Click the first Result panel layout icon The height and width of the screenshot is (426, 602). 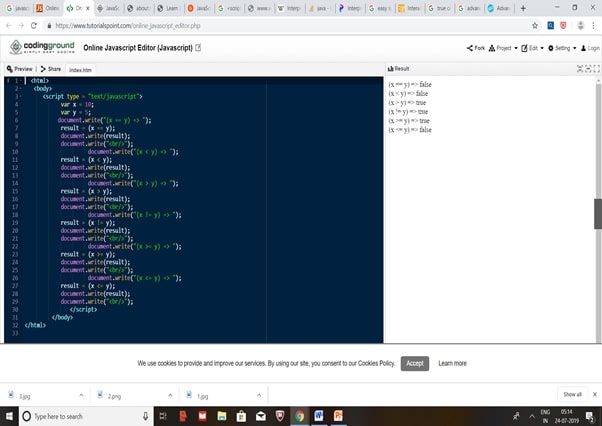coord(580,69)
